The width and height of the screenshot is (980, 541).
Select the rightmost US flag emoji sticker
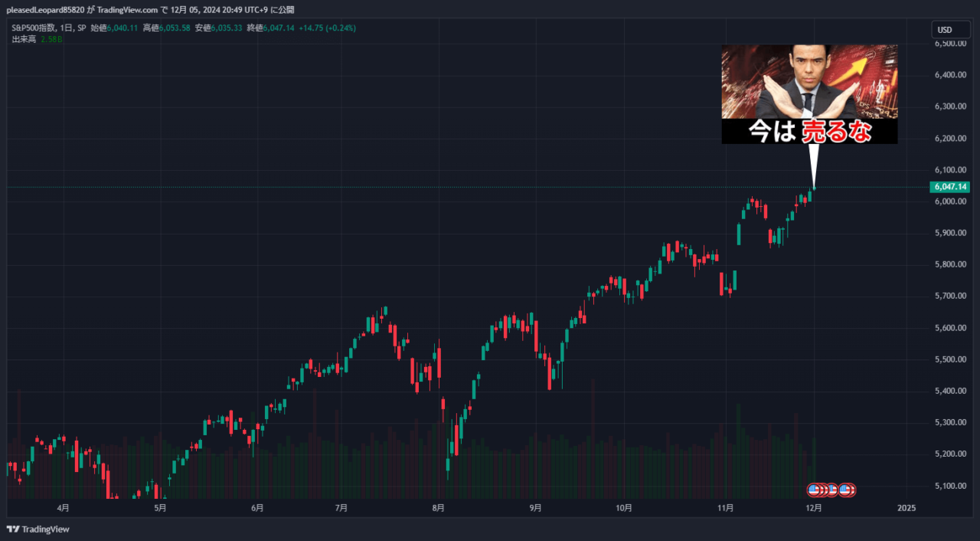pyautogui.click(x=845, y=489)
